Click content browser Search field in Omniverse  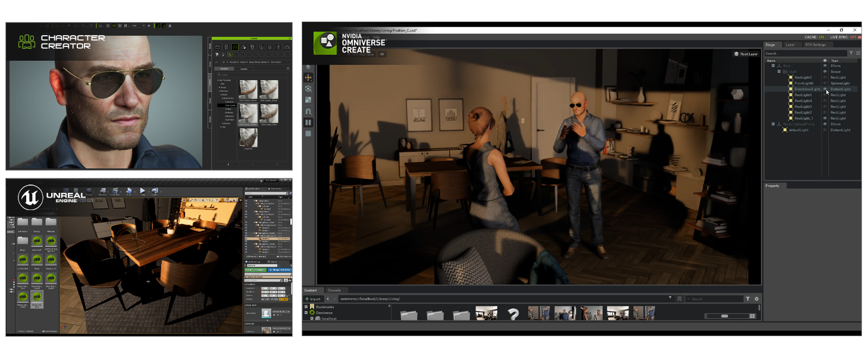pos(713,299)
